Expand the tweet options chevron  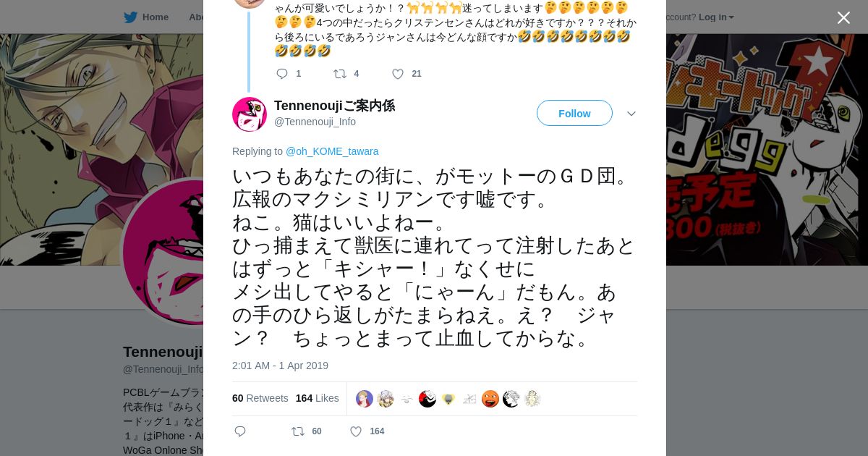(x=631, y=114)
